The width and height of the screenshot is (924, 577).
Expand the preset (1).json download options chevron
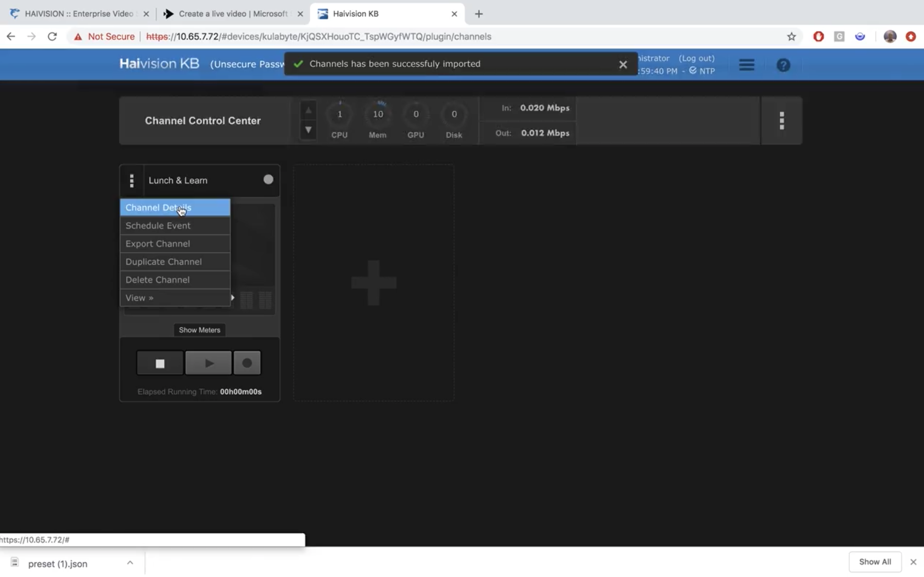[130, 563]
